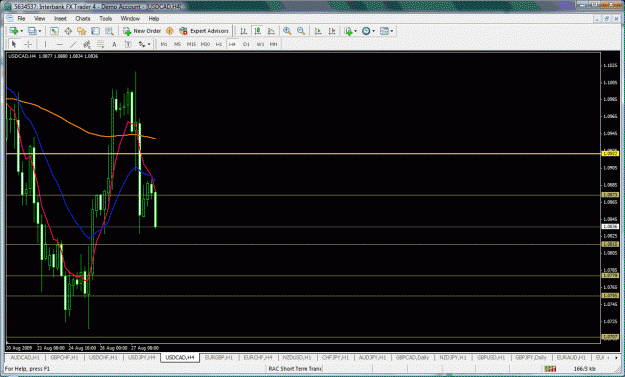
Task: Switch chart to M5 timeframe
Action: [177, 44]
